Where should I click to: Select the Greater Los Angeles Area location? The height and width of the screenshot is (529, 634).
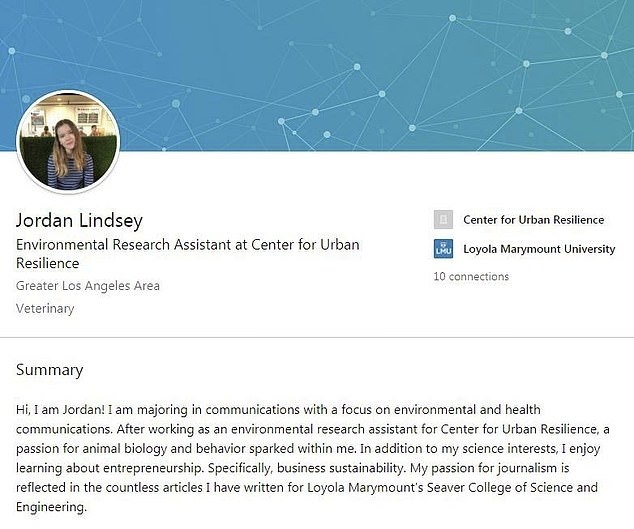tap(88, 286)
